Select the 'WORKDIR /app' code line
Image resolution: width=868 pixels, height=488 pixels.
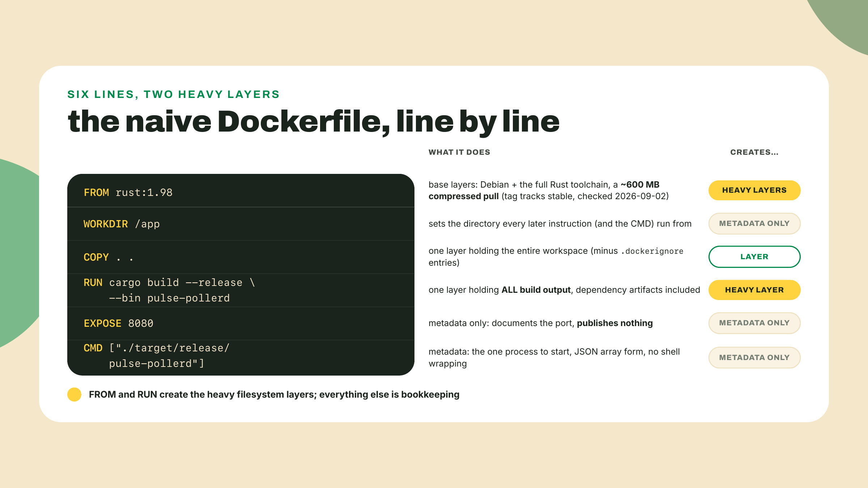(122, 224)
